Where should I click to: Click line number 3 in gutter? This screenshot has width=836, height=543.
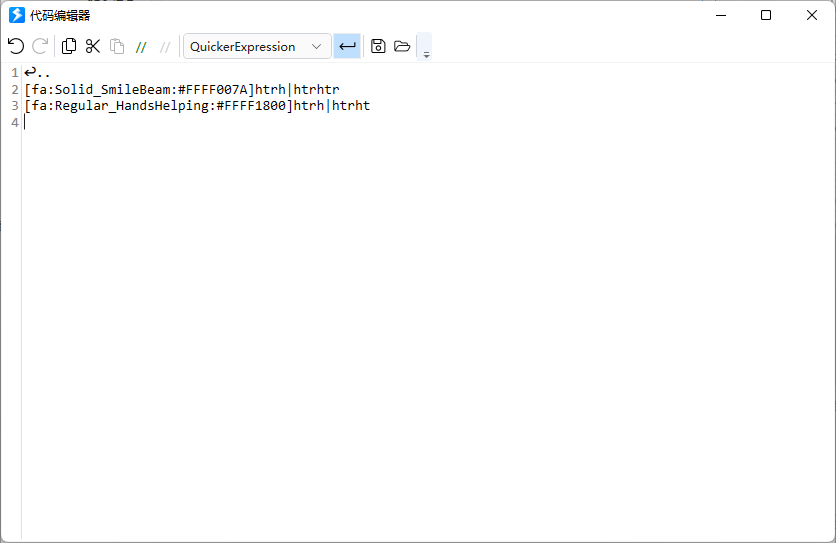click(x=15, y=106)
